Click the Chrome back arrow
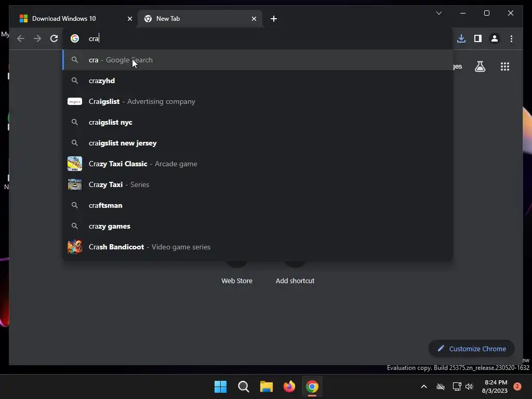 point(21,38)
